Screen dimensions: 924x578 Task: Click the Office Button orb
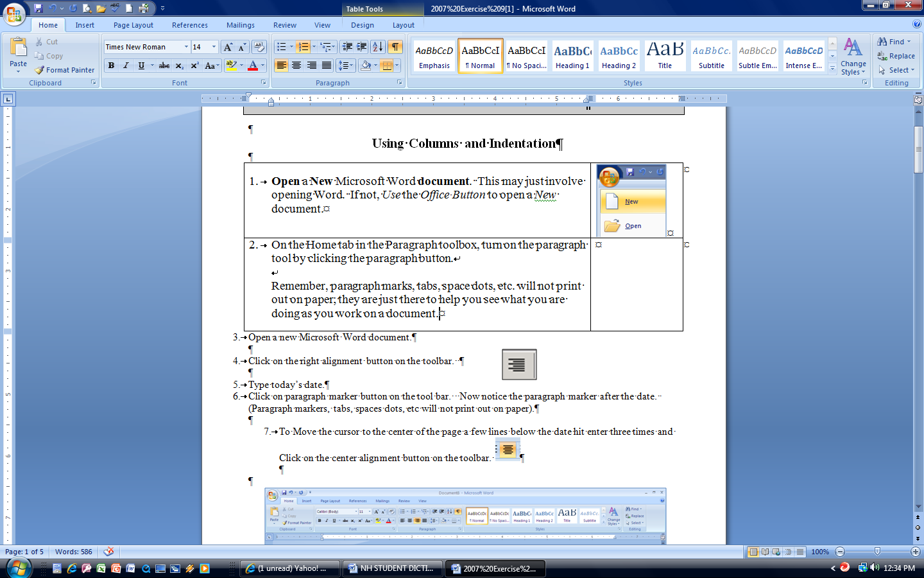coord(14,13)
